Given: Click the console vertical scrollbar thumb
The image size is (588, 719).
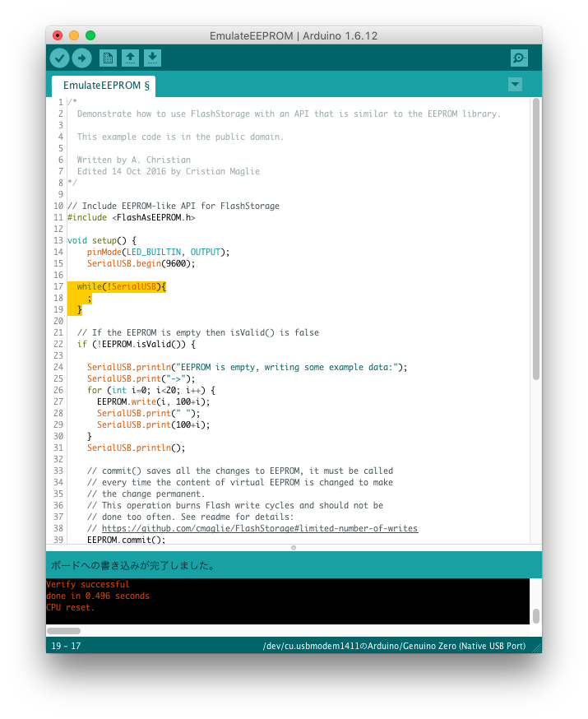Looking at the screenshot, I should pos(535,616).
